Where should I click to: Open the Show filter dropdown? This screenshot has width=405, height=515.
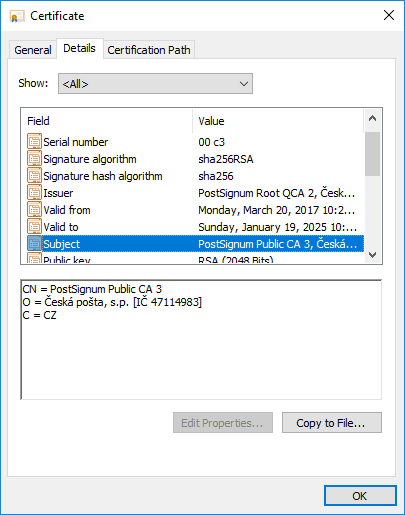click(x=155, y=84)
